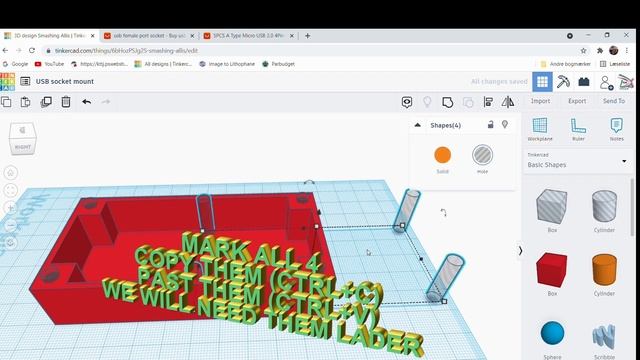Switch to the 3D design Smashing Allis tab
Viewport: 640px width, 360px height.
pyautogui.click(x=49, y=36)
